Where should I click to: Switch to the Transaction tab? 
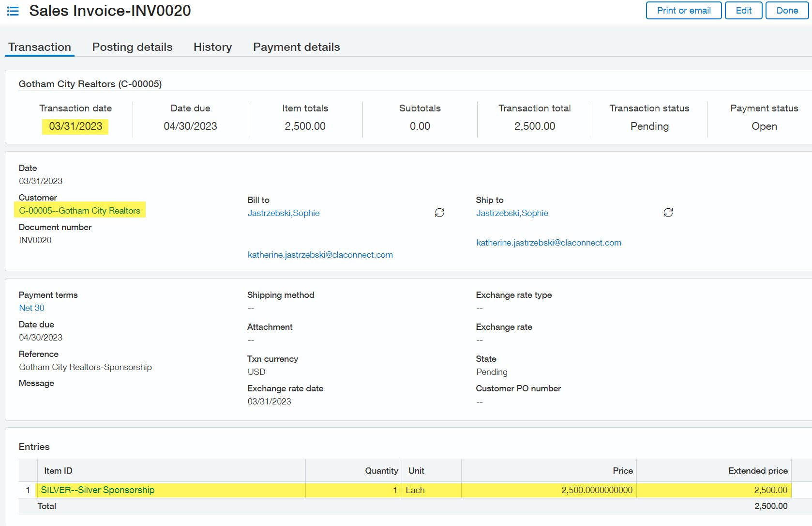click(40, 47)
